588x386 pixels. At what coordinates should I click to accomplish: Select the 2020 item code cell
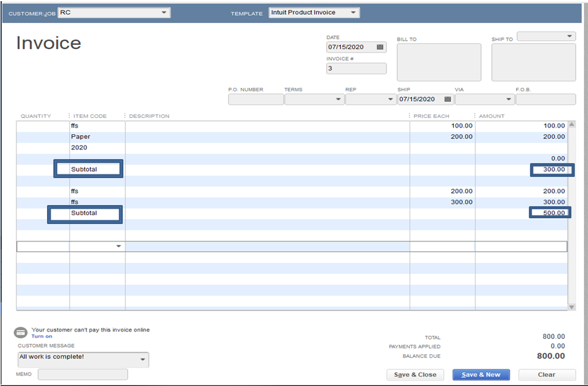coord(97,147)
